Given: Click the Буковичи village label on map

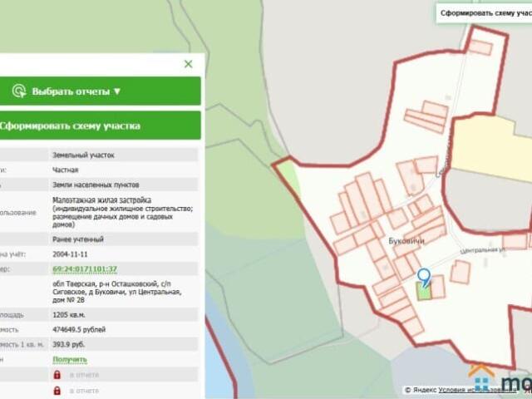Looking at the screenshot, I should tap(406, 241).
